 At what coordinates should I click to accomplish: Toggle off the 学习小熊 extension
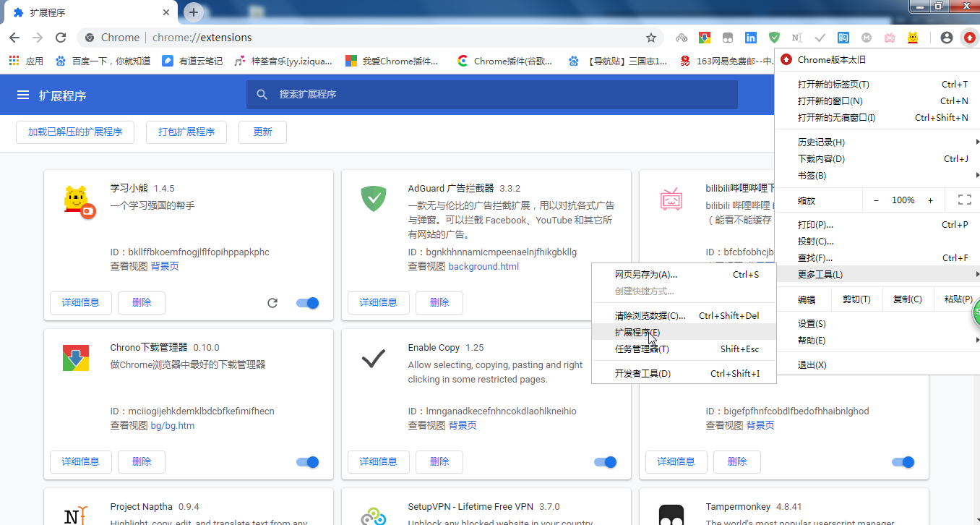tap(308, 303)
